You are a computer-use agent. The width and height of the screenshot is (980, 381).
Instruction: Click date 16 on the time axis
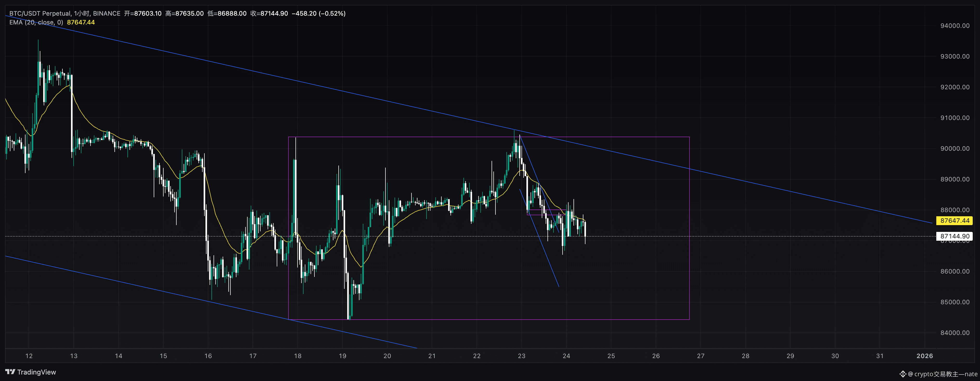click(208, 356)
